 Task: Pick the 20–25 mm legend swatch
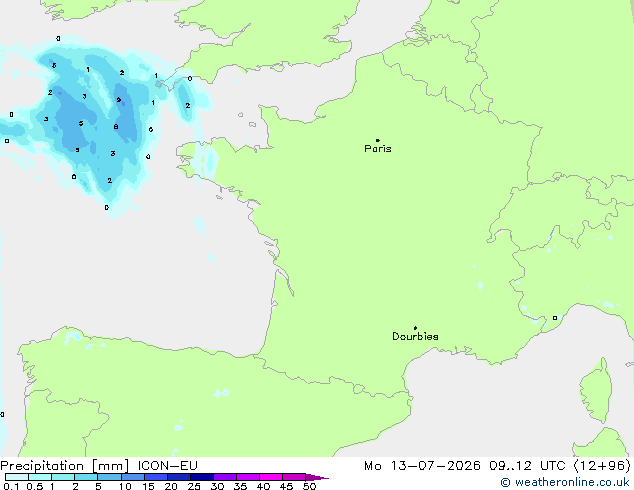tap(179, 477)
